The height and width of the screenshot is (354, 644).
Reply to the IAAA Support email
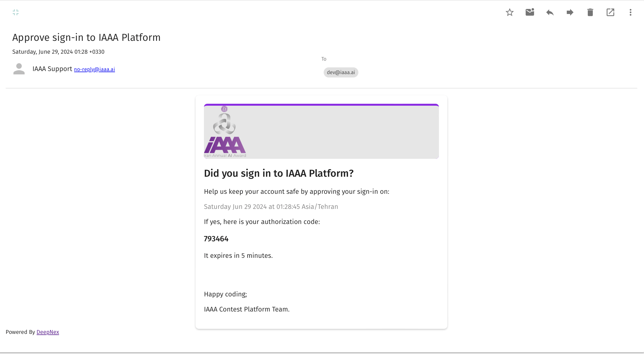coord(550,12)
